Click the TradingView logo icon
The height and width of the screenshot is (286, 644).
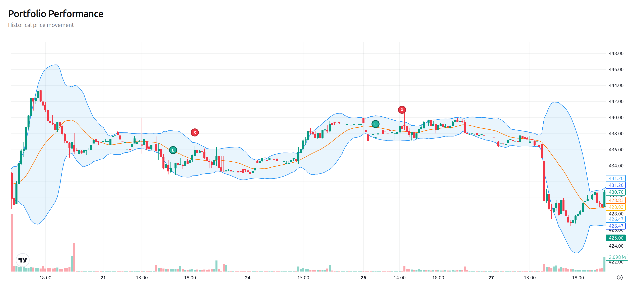point(23,260)
